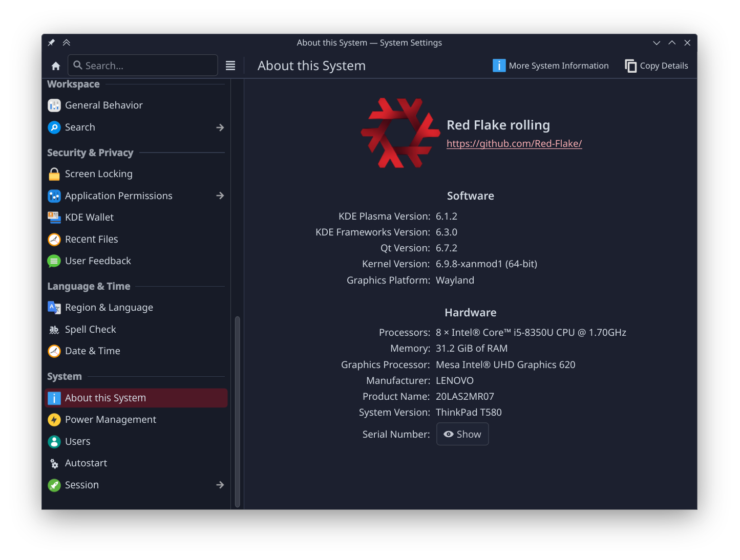This screenshot has width=740, height=560.
Task: Click the Mesa Intel UHD Graphics 620 text
Action: [505, 365]
